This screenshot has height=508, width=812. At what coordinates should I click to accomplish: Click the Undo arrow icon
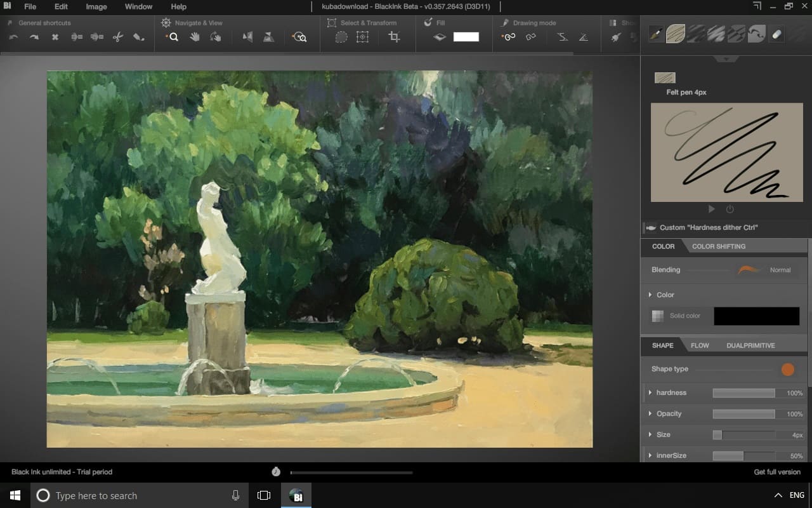pyautogui.click(x=14, y=37)
